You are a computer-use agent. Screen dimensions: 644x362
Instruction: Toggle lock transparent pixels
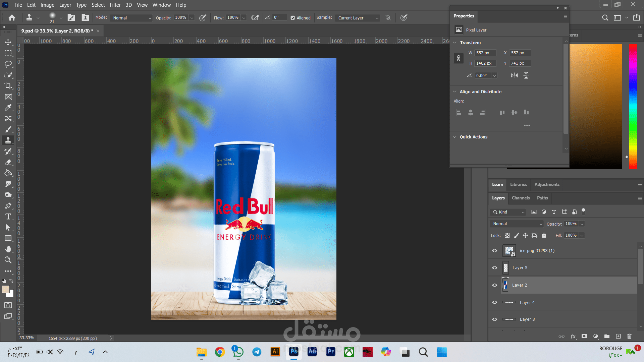(x=507, y=236)
